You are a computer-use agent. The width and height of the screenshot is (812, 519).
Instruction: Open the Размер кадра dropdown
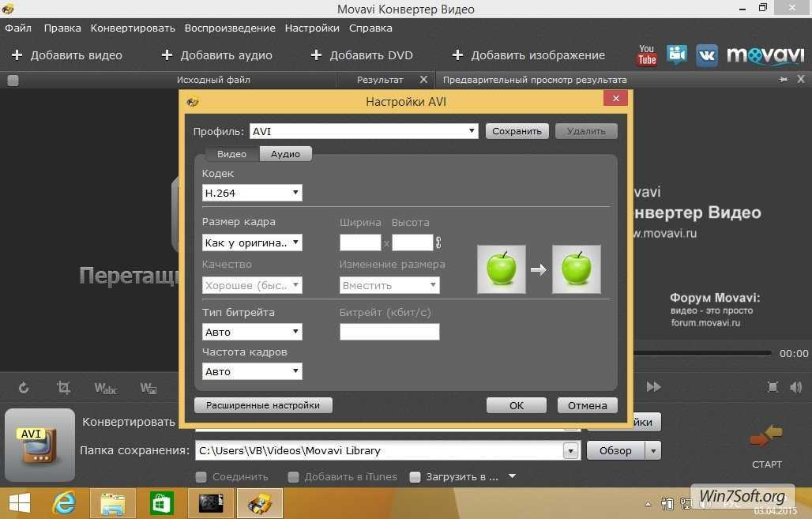tap(252, 243)
